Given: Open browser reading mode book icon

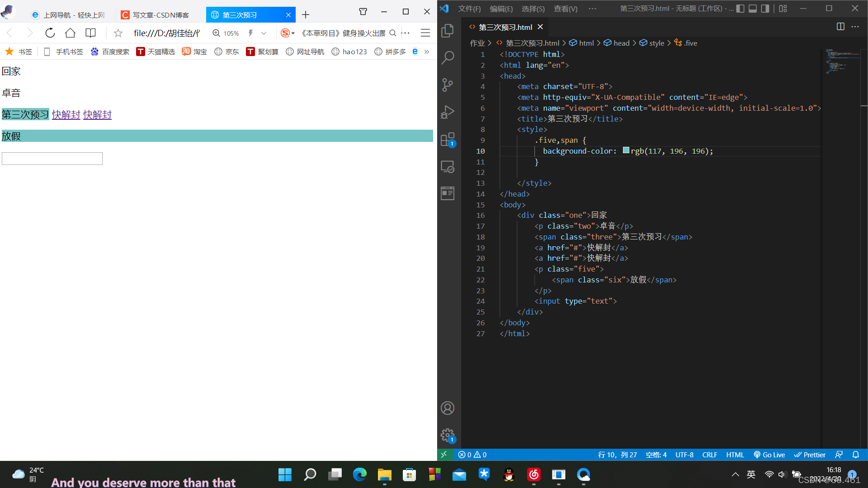Looking at the screenshot, I should point(90,33).
